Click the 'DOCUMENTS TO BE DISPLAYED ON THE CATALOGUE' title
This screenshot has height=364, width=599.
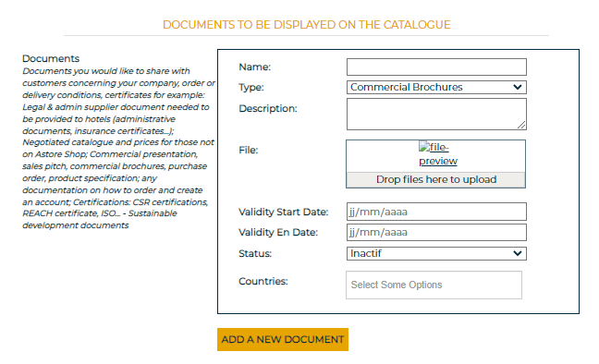tap(306, 25)
